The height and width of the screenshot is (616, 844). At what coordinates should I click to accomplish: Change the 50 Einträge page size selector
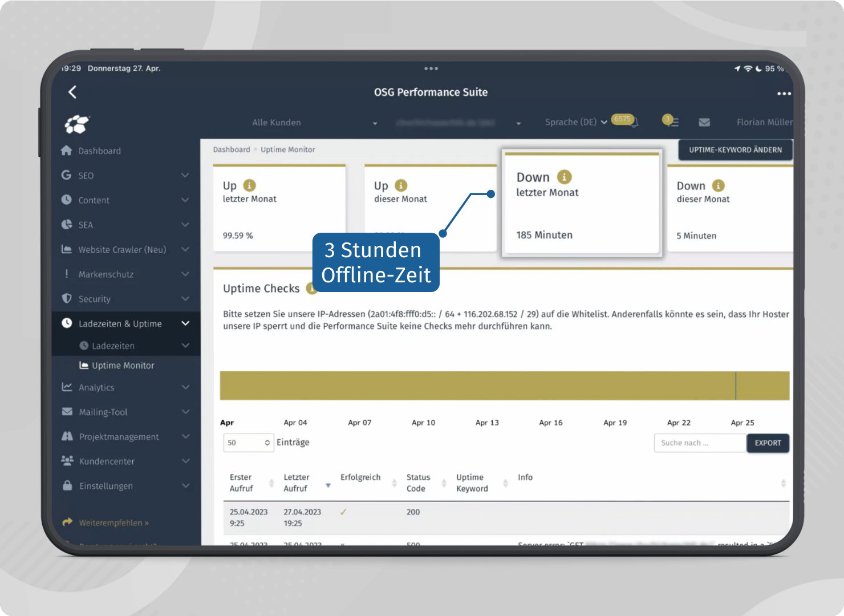(249, 443)
